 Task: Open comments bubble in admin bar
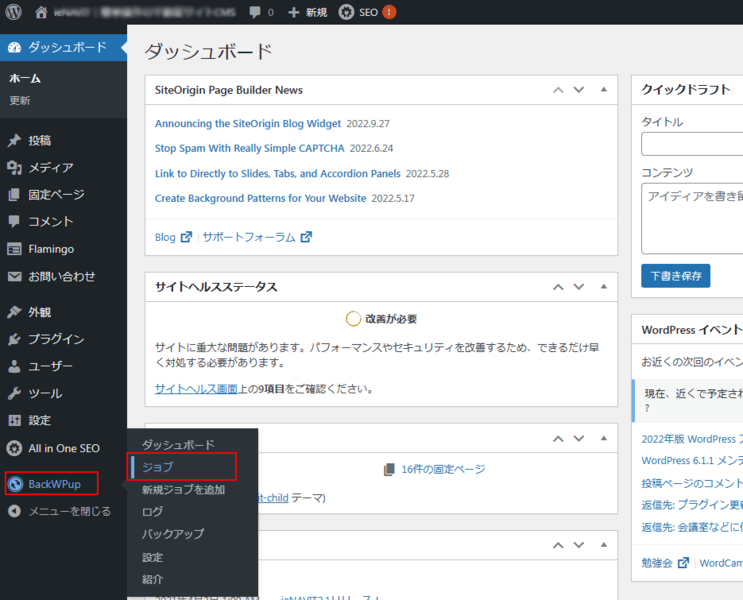(261, 12)
